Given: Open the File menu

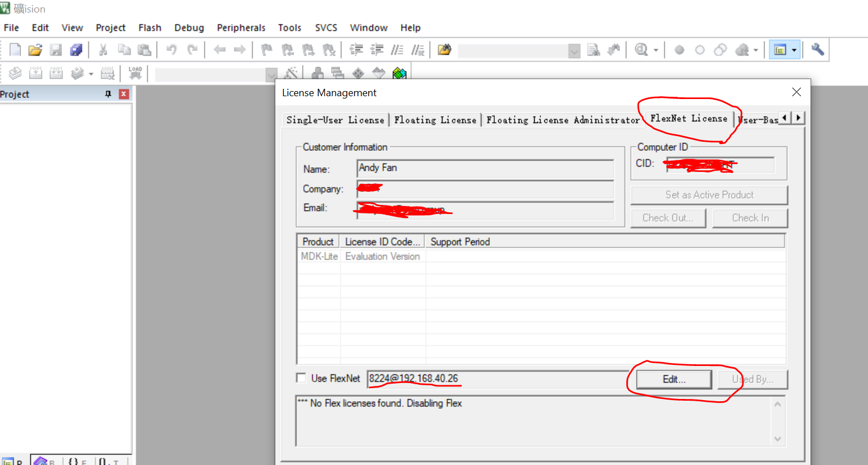Looking at the screenshot, I should (x=11, y=27).
